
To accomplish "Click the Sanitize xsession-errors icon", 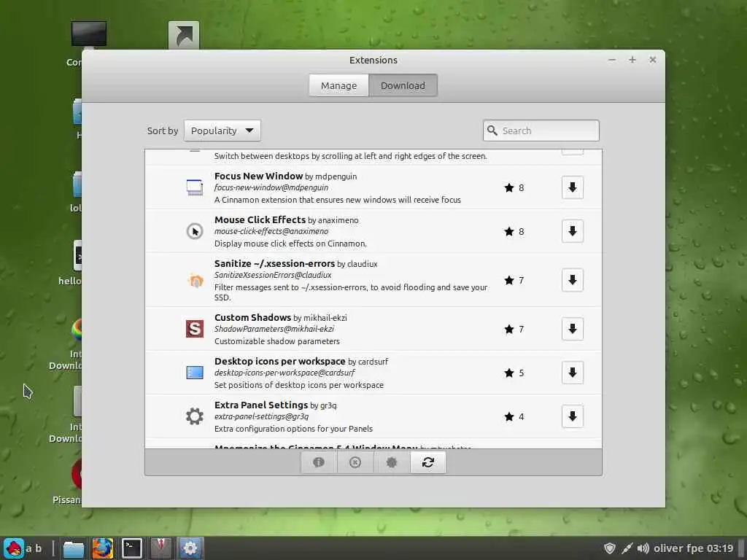I will 194,280.
